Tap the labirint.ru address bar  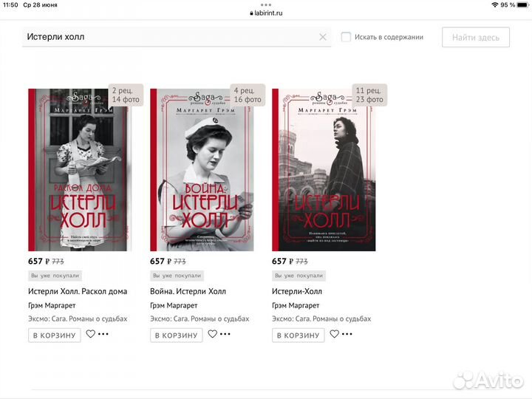point(266,13)
